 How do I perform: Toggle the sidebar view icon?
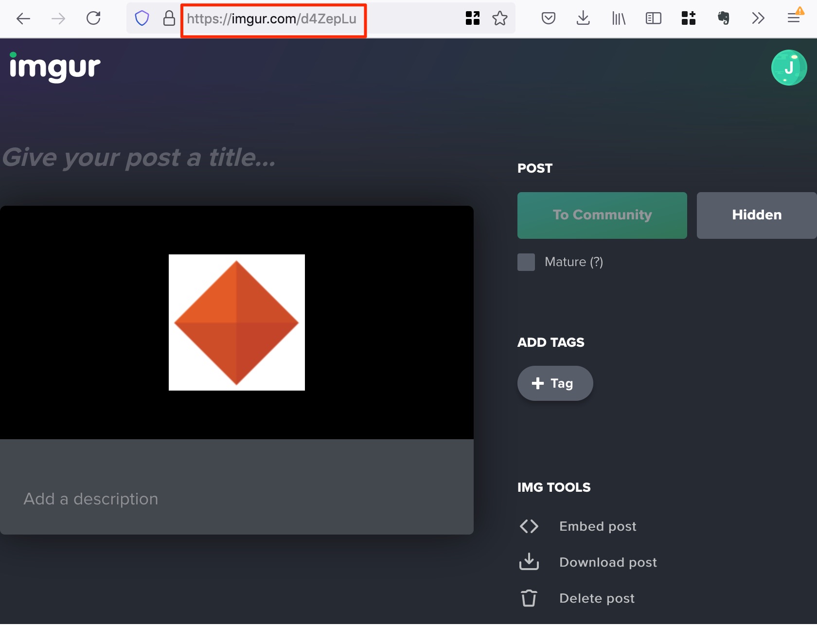tap(653, 19)
